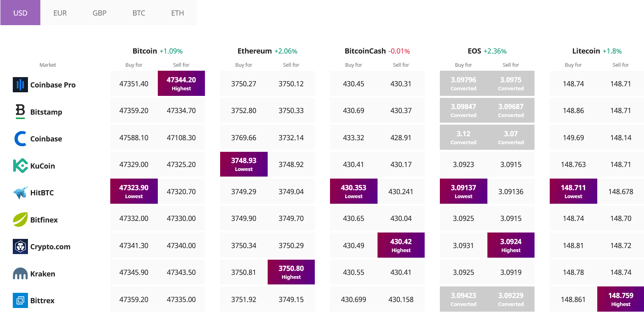Click HitBTC EOS sell price 3.09136
Screen dimensions: 644x312
[511, 191]
